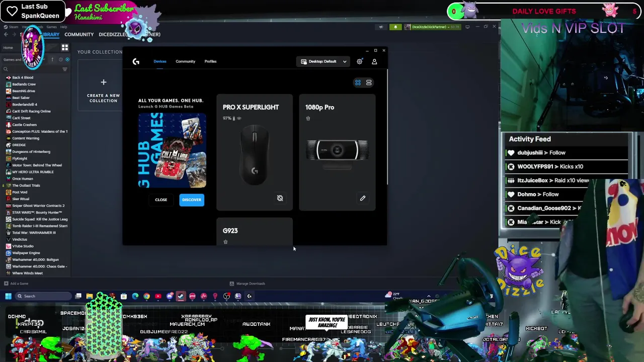Click Steam library sort arrow icon
Screen dimensions: 644x362
pyautogui.click(x=52, y=59)
